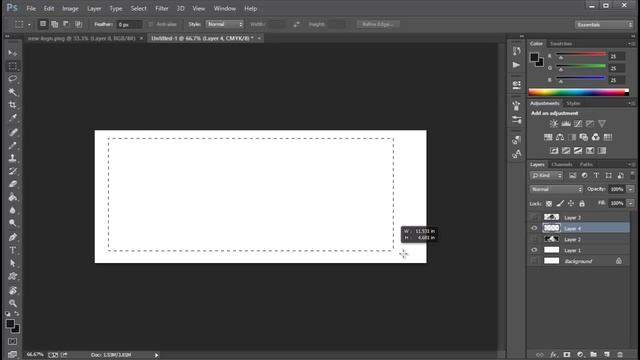This screenshot has width=640, height=360.
Task: Select the Healing Brush tool
Action: tap(13, 132)
